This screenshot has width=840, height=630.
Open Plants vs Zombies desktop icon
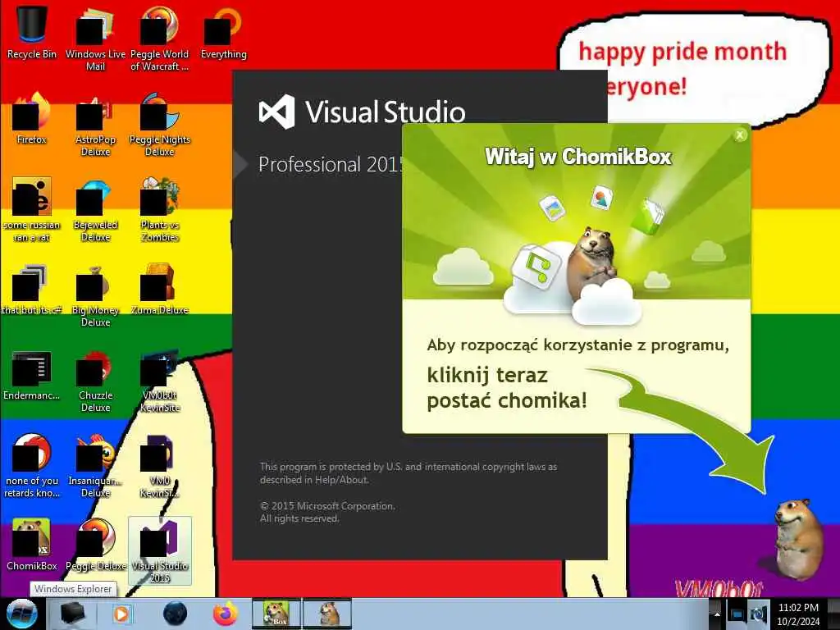(x=159, y=209)
